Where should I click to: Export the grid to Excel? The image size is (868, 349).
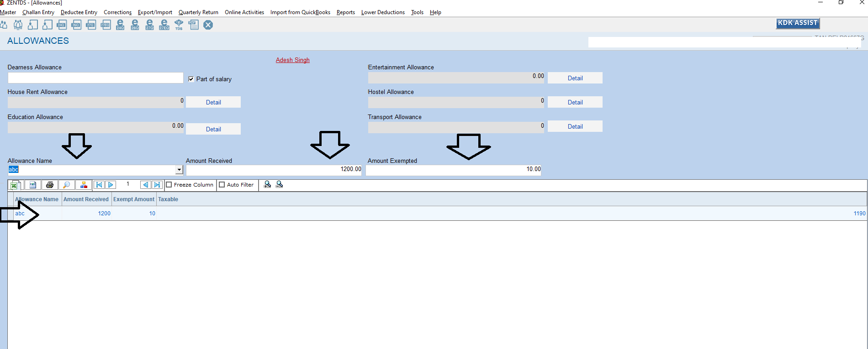point(15,185)
